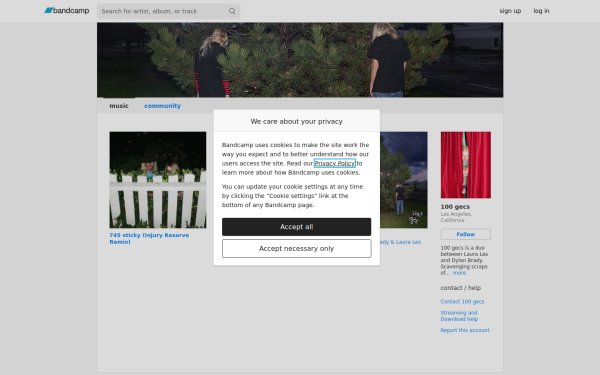Open the 100 gecs profile picture

(x=466, y=165)
